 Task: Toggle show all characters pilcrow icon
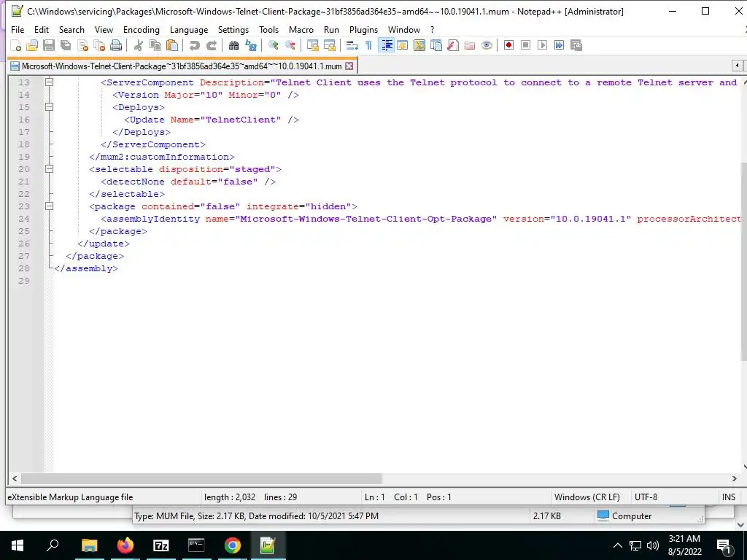click(x=368, y=45)
